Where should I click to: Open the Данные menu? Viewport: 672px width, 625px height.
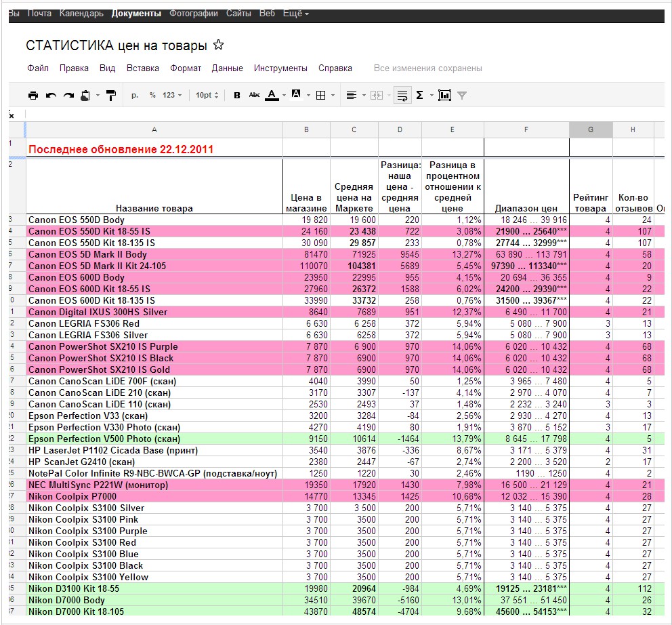(x=227, y=68)
